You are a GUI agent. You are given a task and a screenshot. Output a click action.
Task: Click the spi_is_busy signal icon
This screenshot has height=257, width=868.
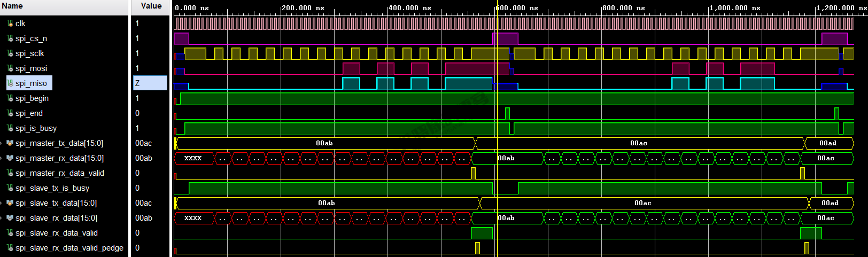click(x=10, y=128)
